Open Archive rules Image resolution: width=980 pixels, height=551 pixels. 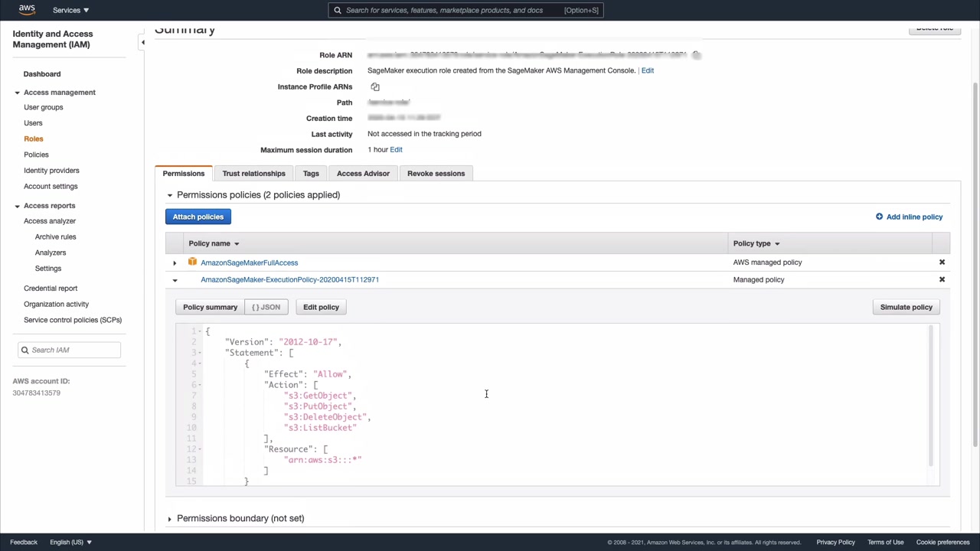tap(55, 237)
